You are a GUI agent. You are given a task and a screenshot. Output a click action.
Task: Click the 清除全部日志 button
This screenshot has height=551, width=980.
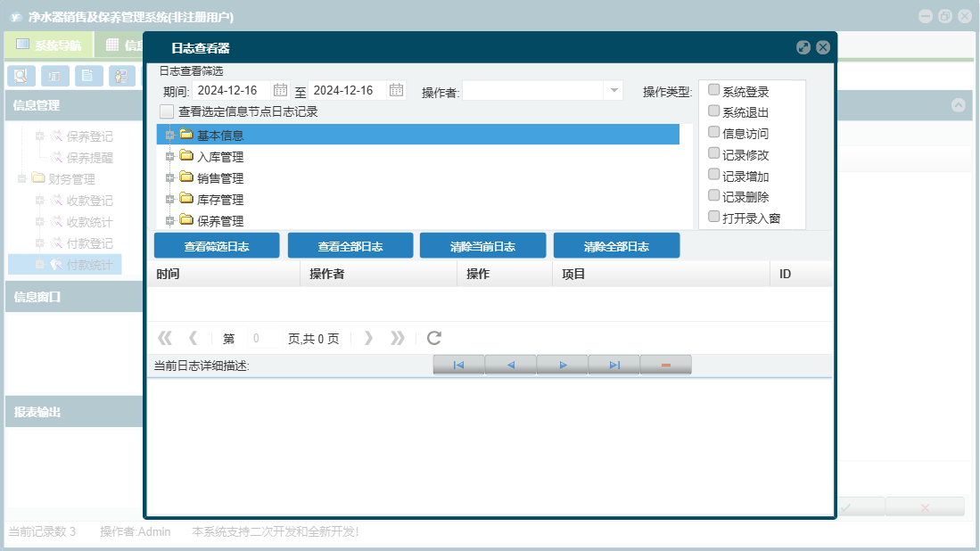pyautogui.click(x=616, y=245)
